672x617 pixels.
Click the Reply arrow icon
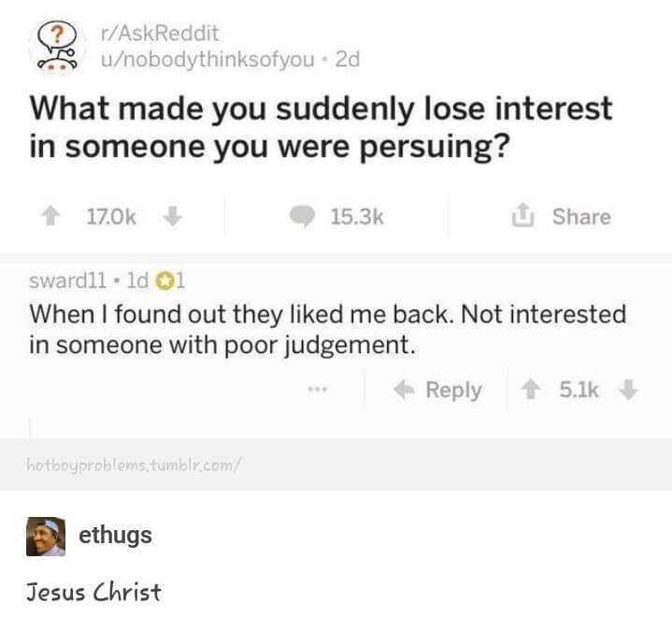(404, 390)
